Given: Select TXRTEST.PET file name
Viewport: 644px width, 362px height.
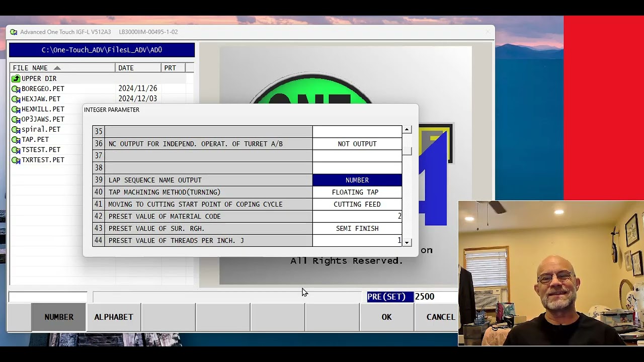Looking at the screenshot, I should click(x=43, y=159).
